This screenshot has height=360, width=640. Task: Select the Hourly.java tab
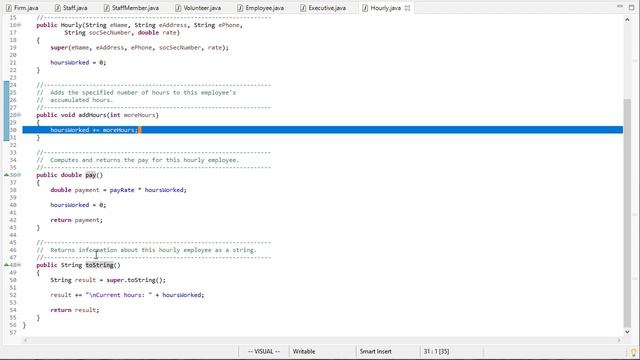tap(385, 8)
